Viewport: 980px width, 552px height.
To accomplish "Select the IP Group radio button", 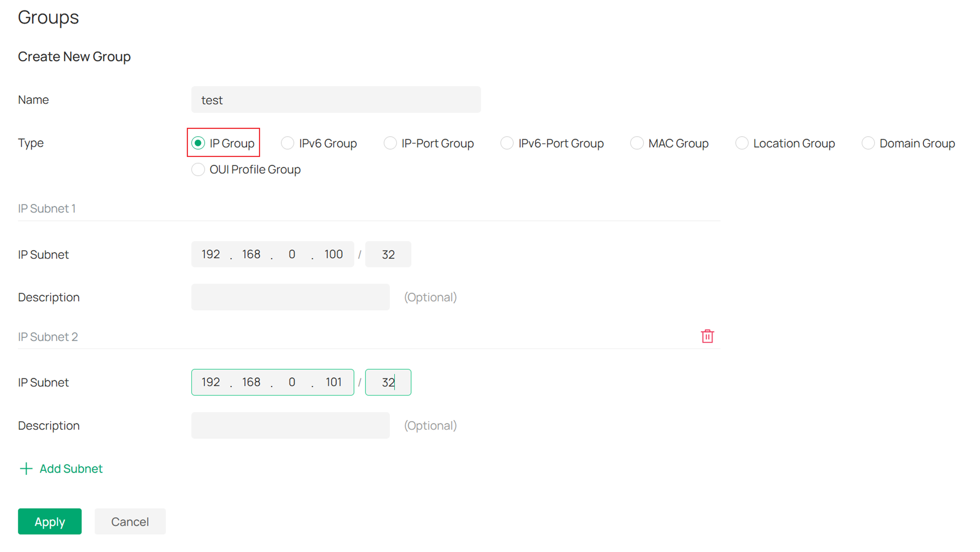I will [198, 143].
